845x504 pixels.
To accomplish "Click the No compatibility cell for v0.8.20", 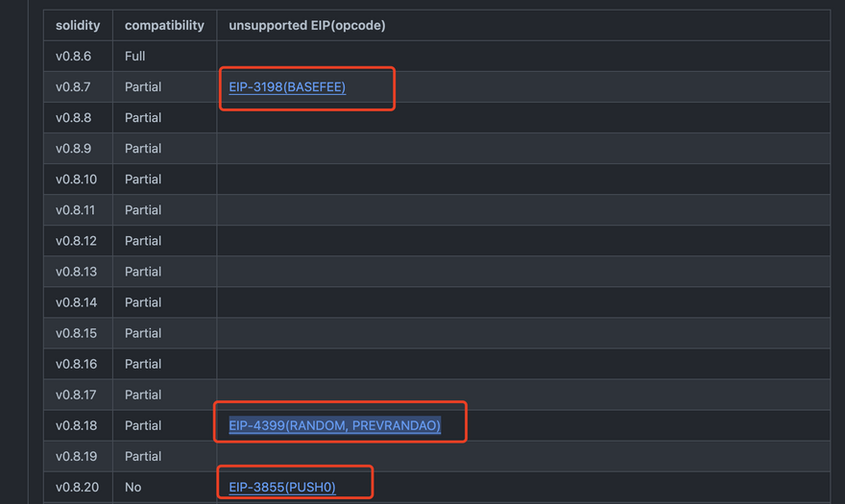I will [133, 487].
